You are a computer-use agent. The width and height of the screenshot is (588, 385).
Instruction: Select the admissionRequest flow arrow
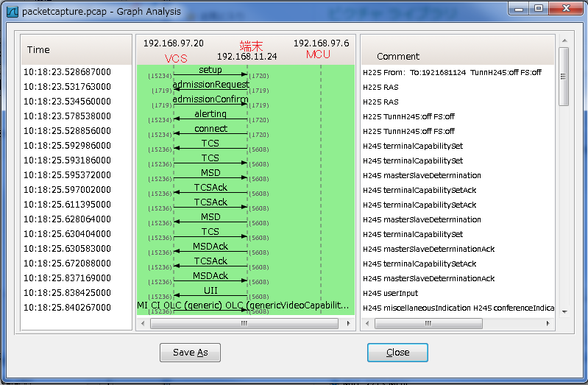tap(210, 88)
